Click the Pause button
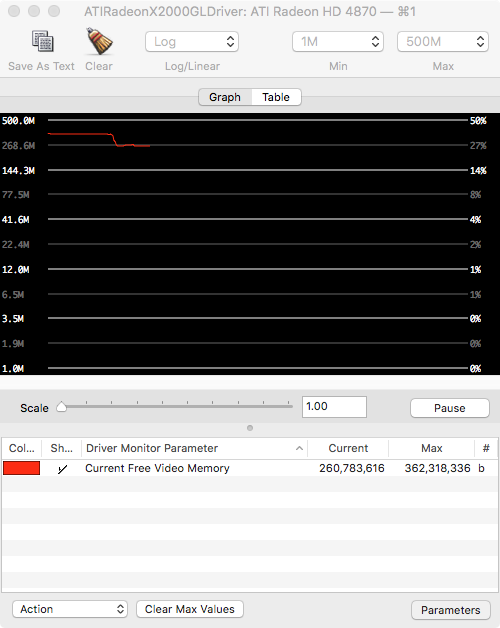Screen dimensions: 500x628 450,408
